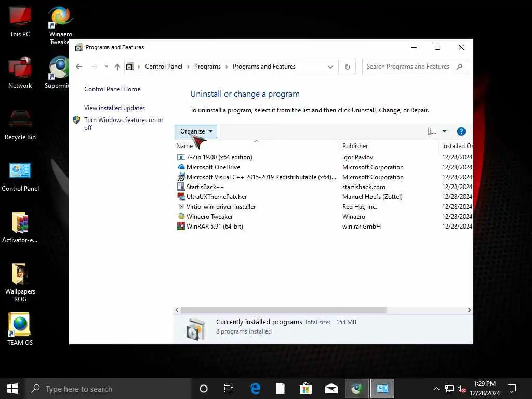Click the muted volume tray icon
This screenshot has width=532, height=399.
click(x=461, y=389)
